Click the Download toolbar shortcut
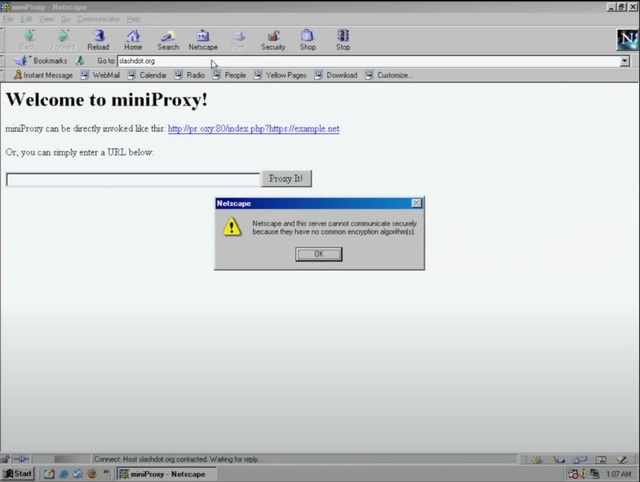The height and width of the screenshot is (482, 640). coord(336,75)
